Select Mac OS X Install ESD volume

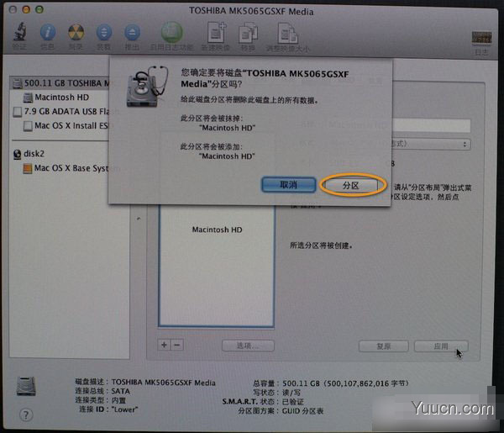pos(66,125)
